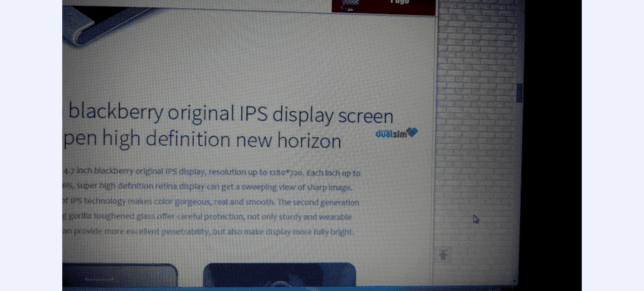644x291 pixels.
Task: Click heading line "pen high definition new horizon"
Action: tap(202, 139)
